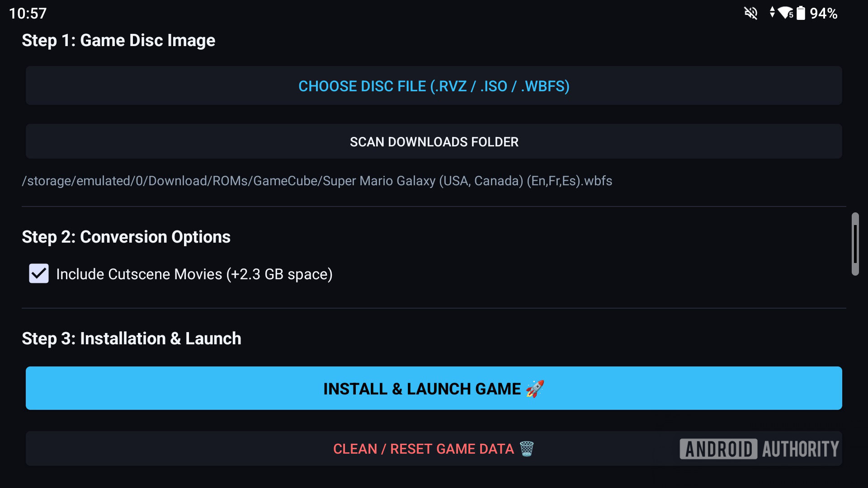This screenshot has height=488, width=868.
Task: Tap the Wi-Fi signal status icon
Action: click(786, 13)
